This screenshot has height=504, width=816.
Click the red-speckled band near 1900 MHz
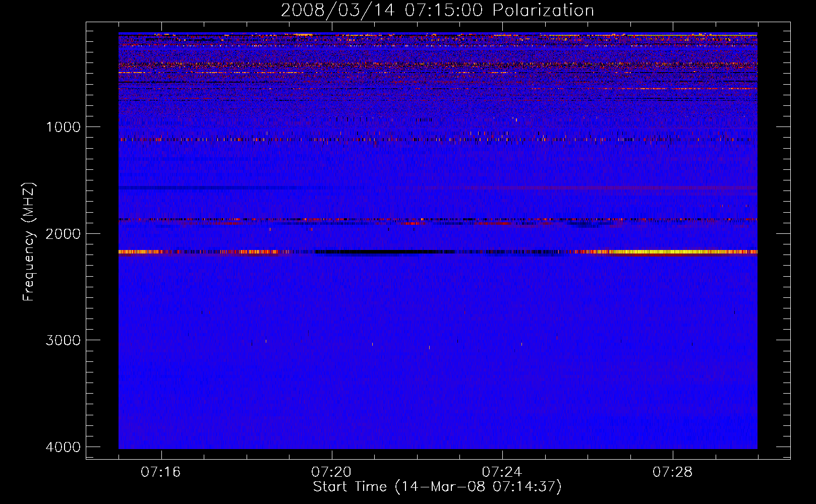[438, 220]
